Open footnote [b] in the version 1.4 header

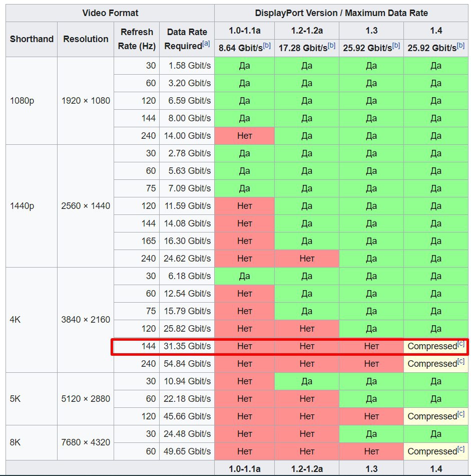460,45
